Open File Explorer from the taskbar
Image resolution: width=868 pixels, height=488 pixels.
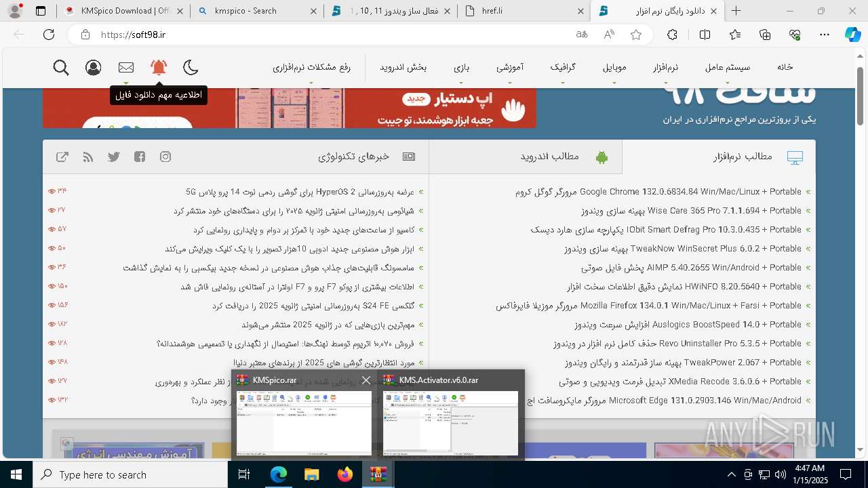[311, 474]
